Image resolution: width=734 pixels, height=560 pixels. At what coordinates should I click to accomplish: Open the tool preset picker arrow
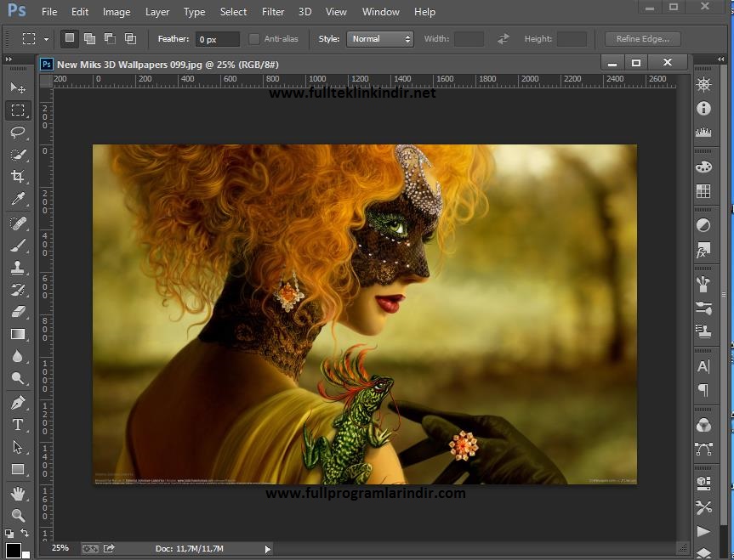tap(46, 39)
